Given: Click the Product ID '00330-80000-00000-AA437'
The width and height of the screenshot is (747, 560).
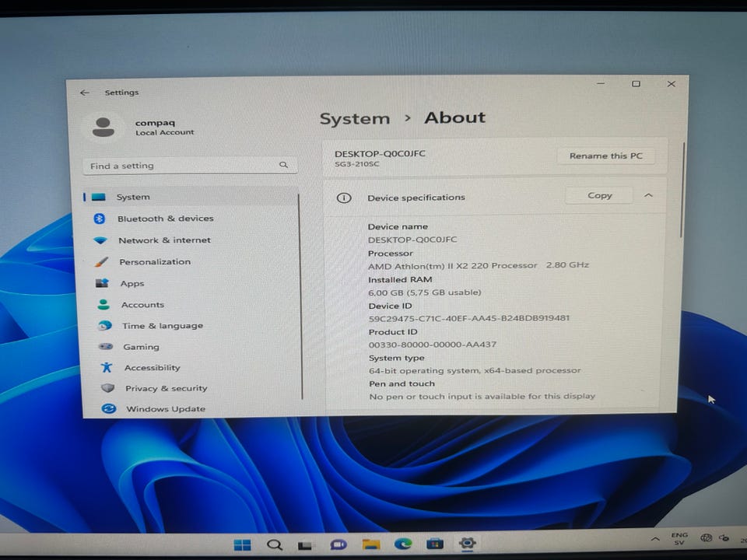Looking at the screenshot, I should coord(433,345).
